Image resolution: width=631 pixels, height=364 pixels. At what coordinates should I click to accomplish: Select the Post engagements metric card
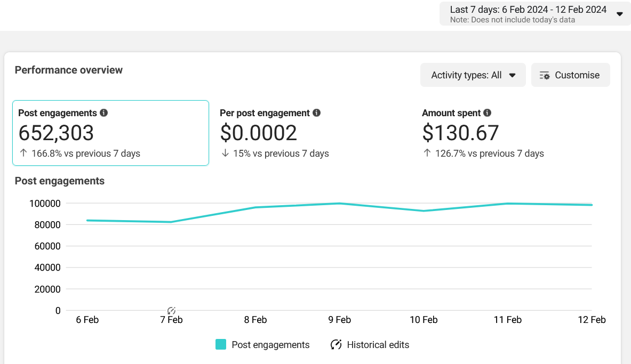coord(110,133)
